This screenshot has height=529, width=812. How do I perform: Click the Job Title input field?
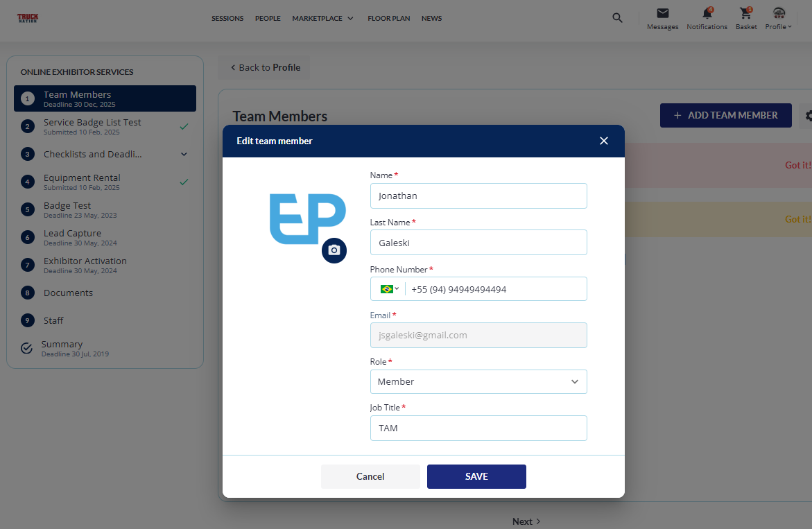tap(478, 428)
